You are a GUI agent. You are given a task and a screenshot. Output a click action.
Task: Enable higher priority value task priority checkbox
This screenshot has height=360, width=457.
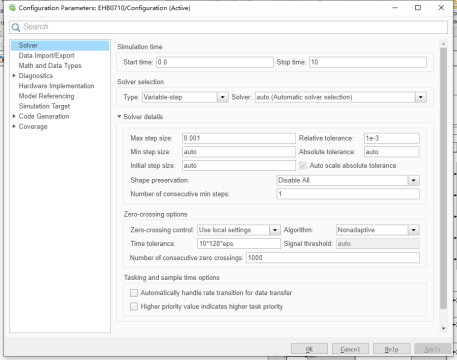point(134,306)
